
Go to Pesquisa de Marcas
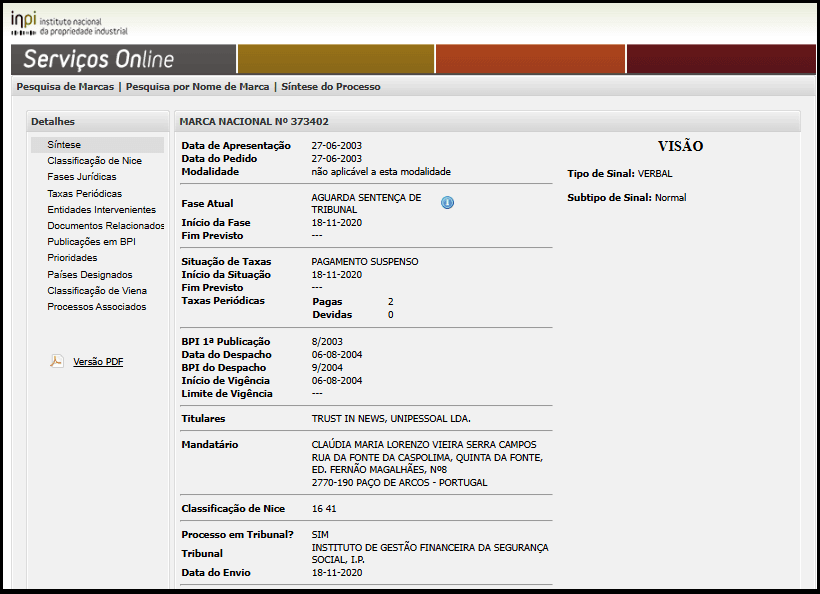point(65,87)
